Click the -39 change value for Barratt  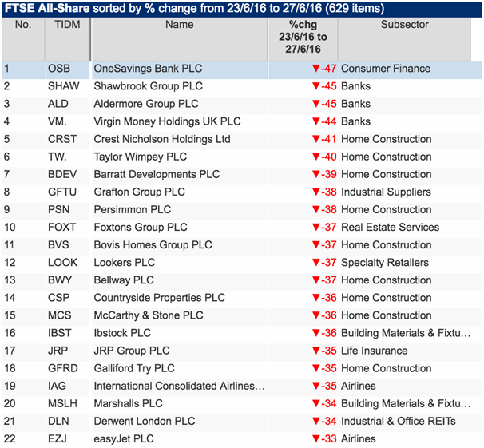324,174
